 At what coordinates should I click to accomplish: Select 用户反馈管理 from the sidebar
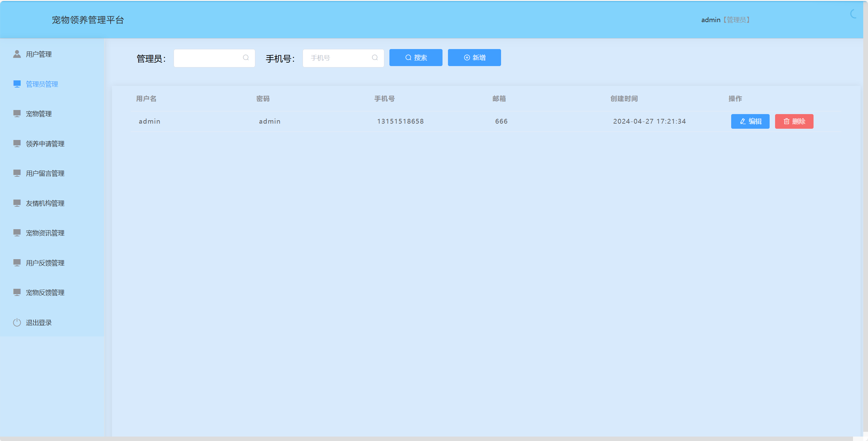tap(45, 263)
